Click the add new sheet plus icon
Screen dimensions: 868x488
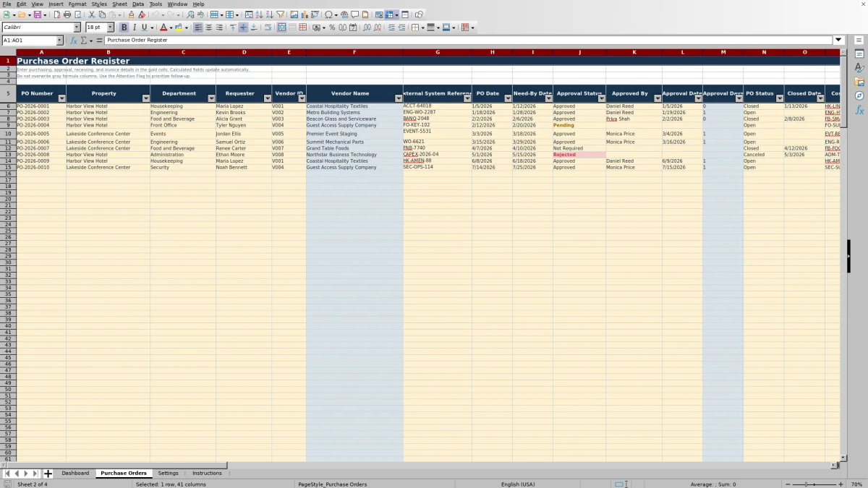[48, 474]
